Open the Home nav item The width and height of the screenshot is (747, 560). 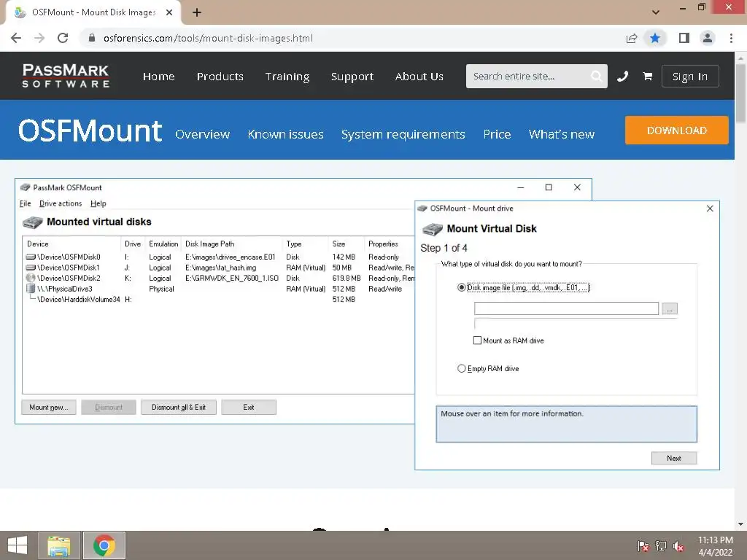158,76
